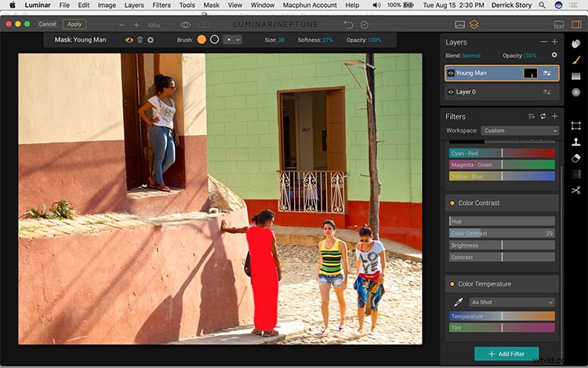Adjust the Temperature slider
588x368 pixels.
coord(502,316)
